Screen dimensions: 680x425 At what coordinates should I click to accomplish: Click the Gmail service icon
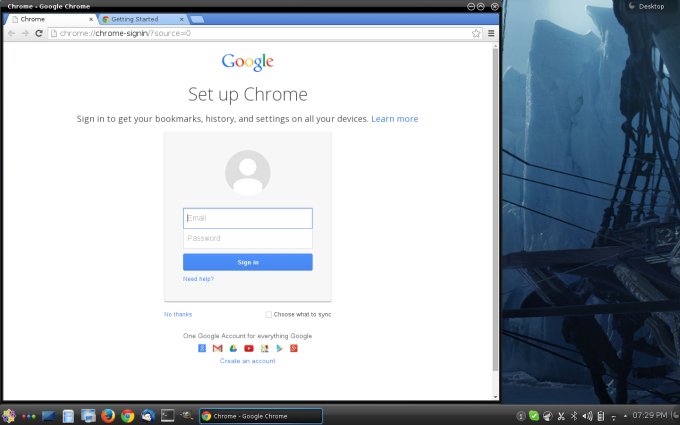tap(218, 348)
